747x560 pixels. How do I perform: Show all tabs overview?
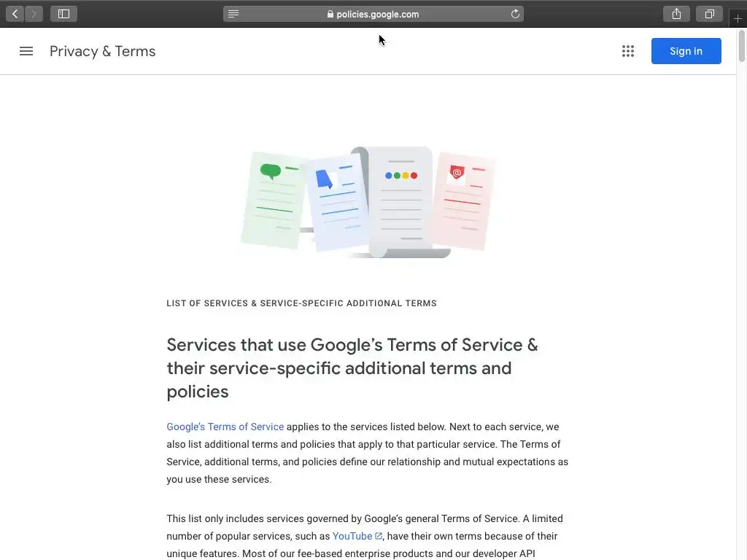tap(710, 14)
